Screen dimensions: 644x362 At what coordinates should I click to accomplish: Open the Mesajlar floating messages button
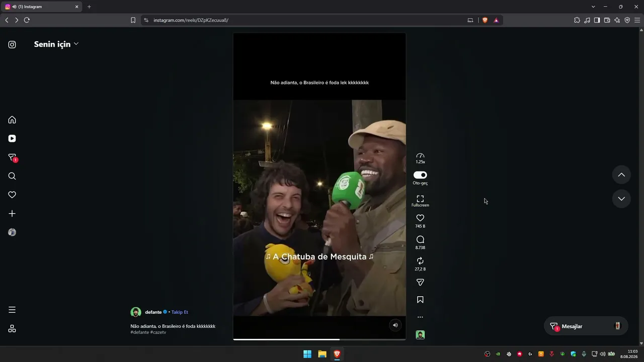(x=586, y=326)
